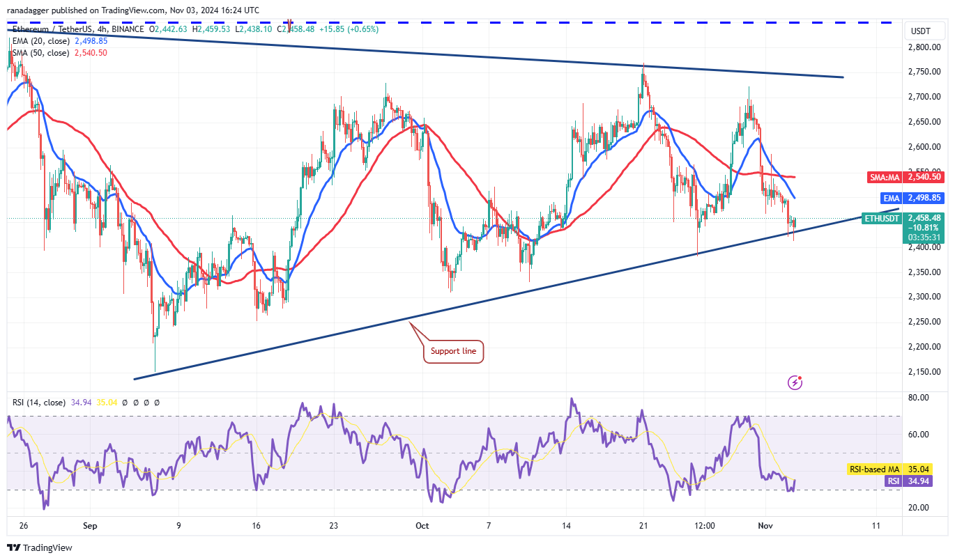Click the BINANCE exchange name in legend
This screenshot has width=955, height=560.
(x=127, y=30)
